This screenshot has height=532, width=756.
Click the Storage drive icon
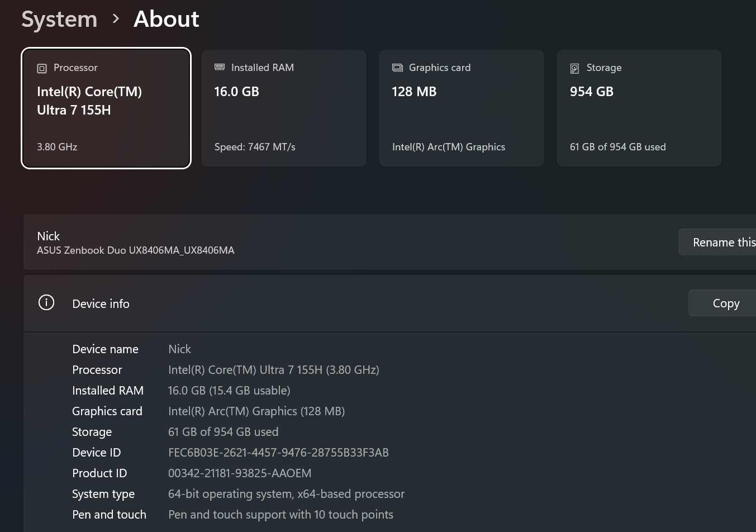pos(574,68)
